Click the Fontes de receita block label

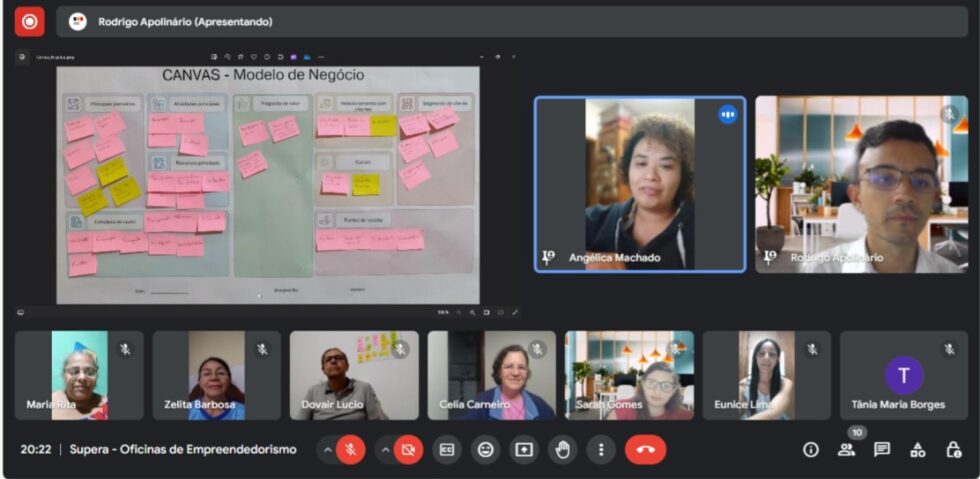pos(362,220)
